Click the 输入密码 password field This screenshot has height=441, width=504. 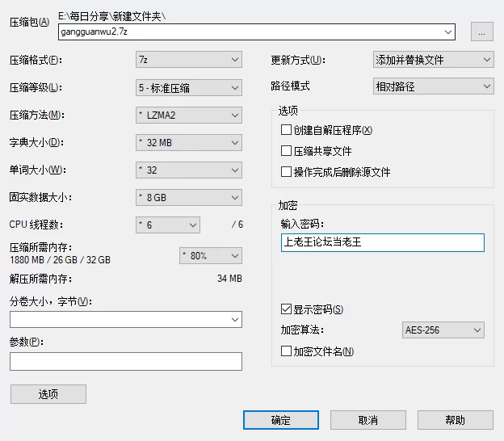coord(382,242)
